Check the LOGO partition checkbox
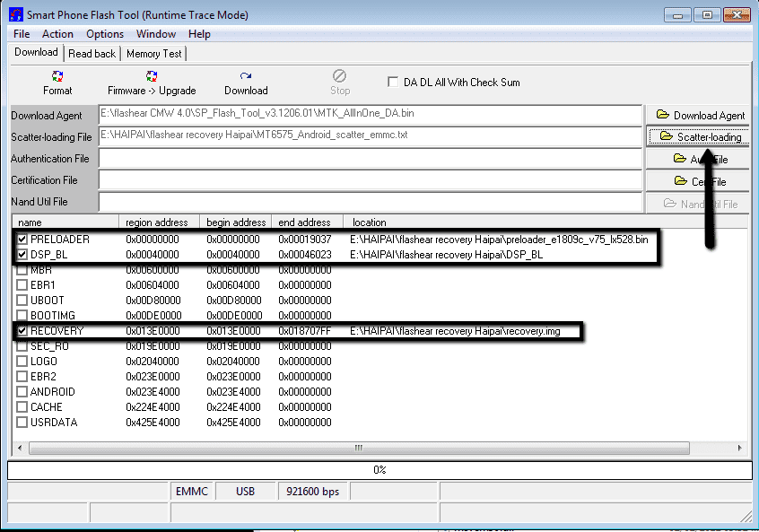This screenshot has height=532, width=759. point(22,362)
